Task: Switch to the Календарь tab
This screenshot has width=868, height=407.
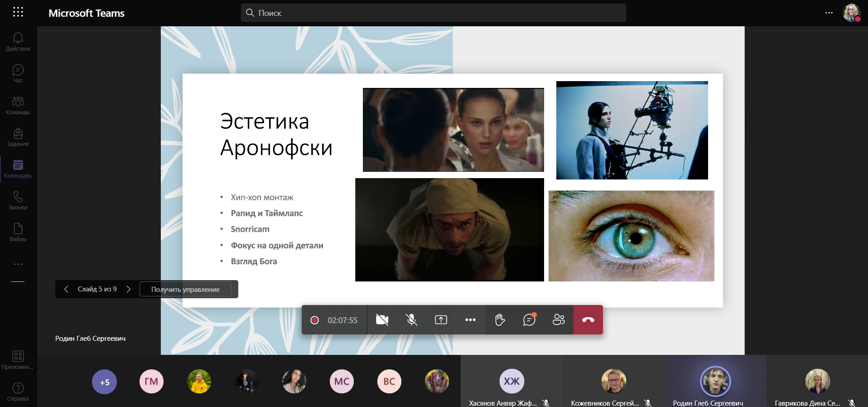Action: [18, 169]
